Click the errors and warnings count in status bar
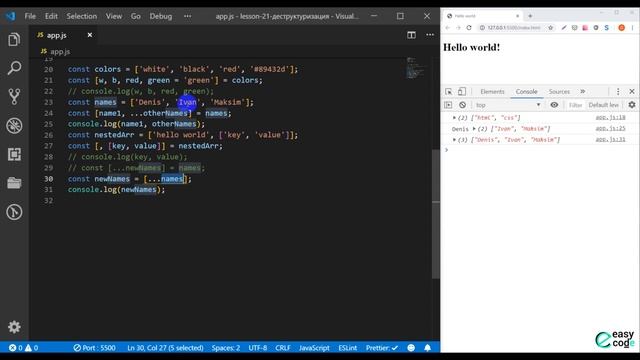 click(24, 348)
